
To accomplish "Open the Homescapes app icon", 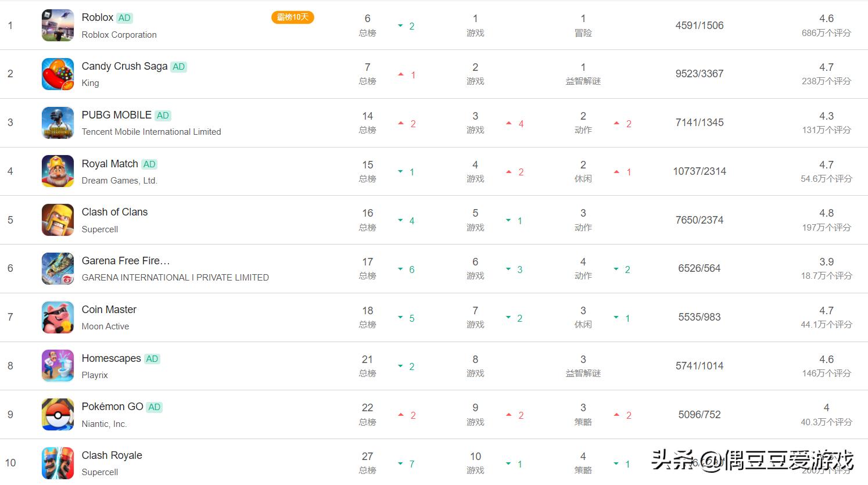I will [58, 366].
